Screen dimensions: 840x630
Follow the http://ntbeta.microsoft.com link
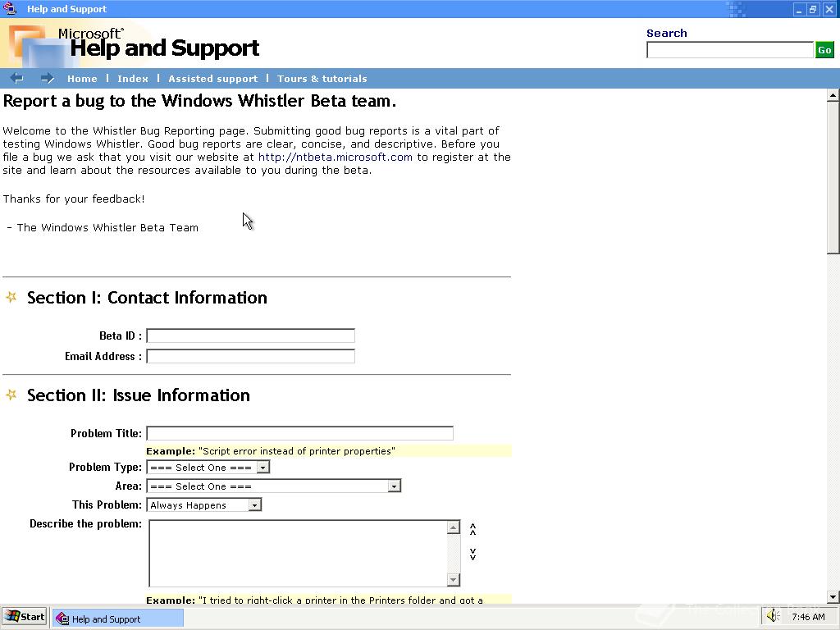pyautogui.click(x=336, y=157)
